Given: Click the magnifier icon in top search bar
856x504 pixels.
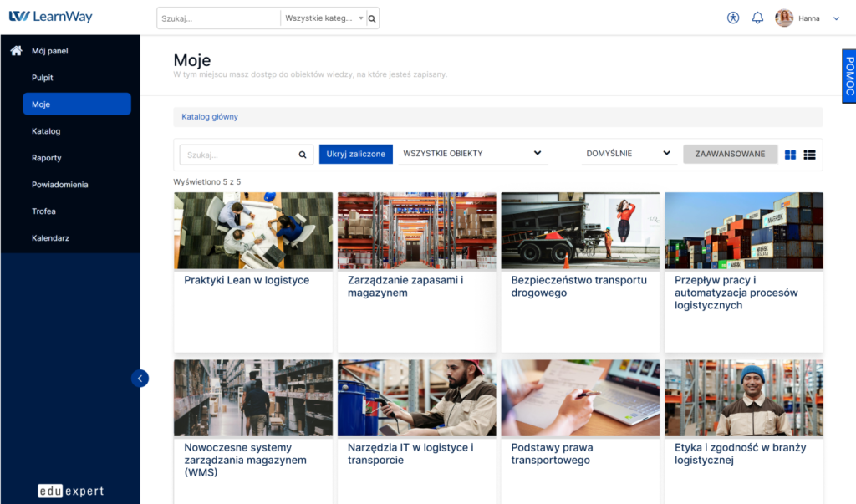Looking at the screenshot, I should (x=373, y=18).
